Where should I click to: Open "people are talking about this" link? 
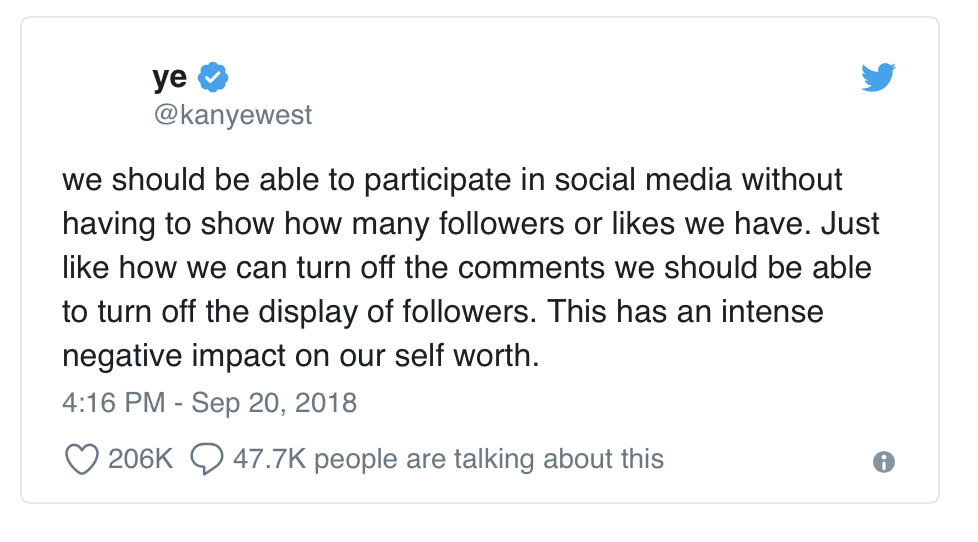point(489,460)
